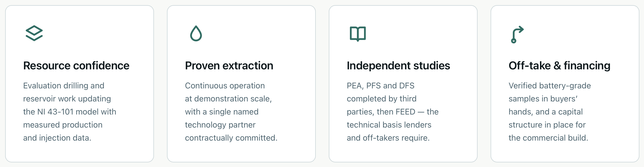Click the curved arrow route icon
The image size is (644, 167).
(x=517, y=35)
